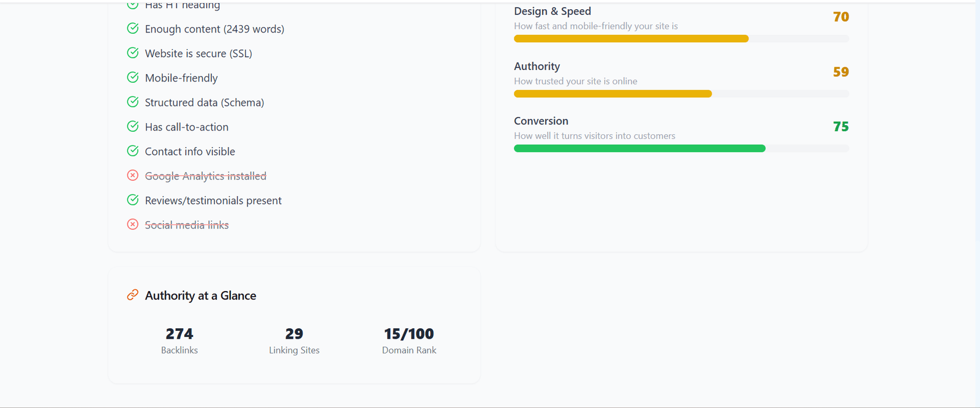Click the green check beside Enough content

pos(133,28)
